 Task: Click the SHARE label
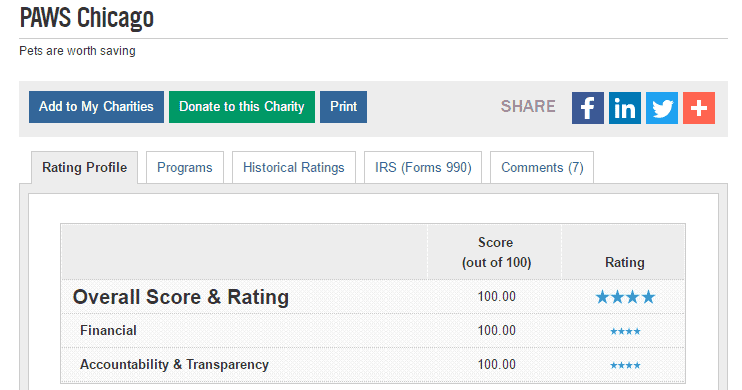tap(528, 106)
